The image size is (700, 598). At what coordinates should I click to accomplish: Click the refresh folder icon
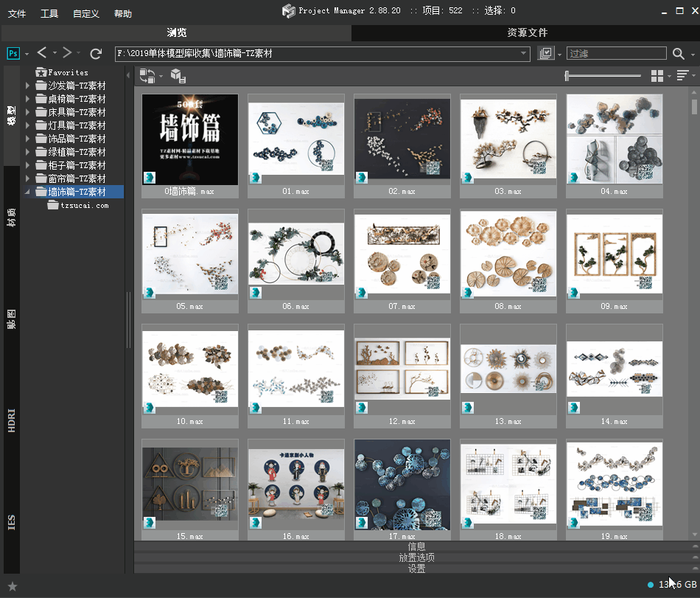pyautogui.click(x=96, y=53)
